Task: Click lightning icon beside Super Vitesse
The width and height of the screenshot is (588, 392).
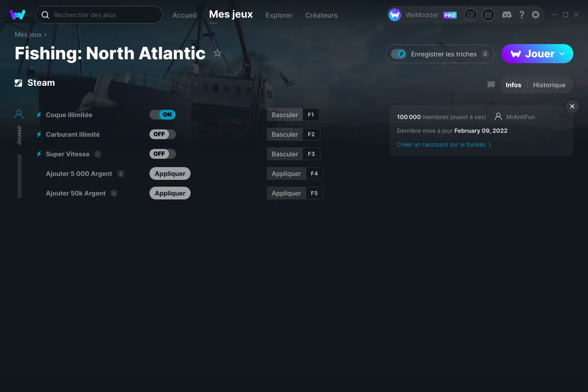Action: [39, 154]
